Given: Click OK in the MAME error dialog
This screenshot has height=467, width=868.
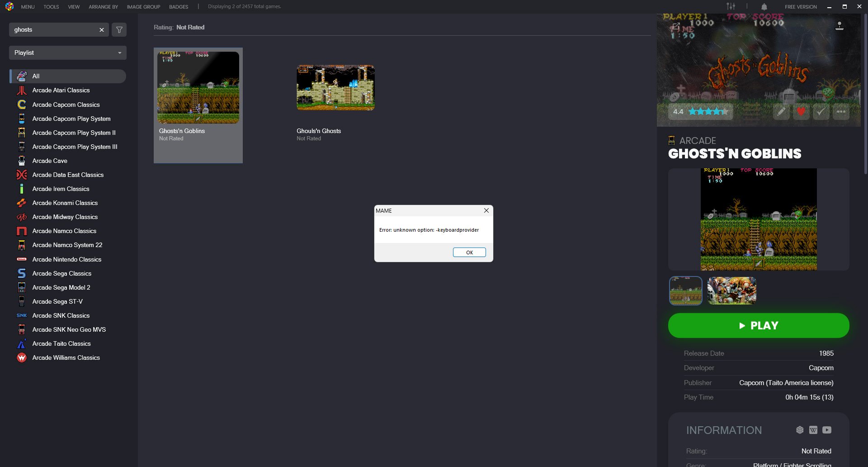Looking at the screenshot, I should tap(469, 253).
